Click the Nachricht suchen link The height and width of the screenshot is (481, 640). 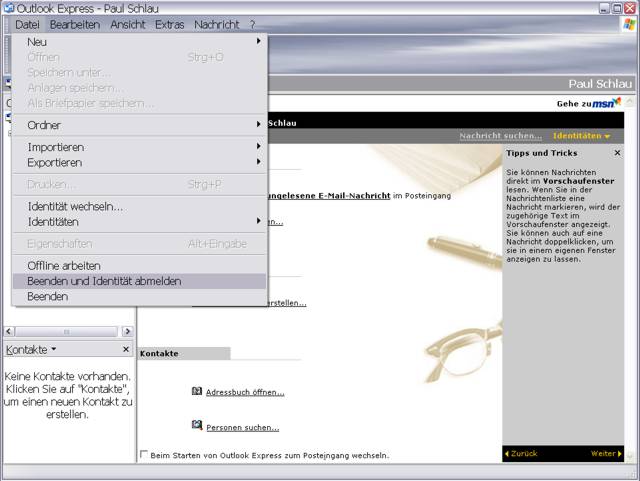pos(500,135)
